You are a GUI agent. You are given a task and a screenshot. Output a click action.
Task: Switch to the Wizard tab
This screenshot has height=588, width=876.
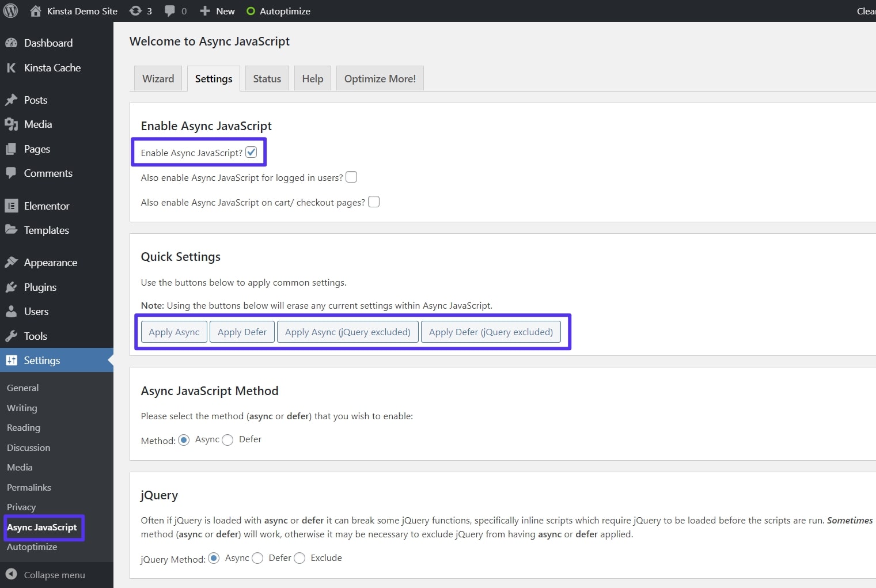click(x=158, y=78)
